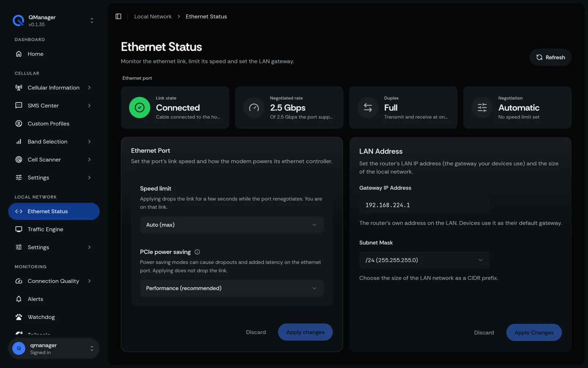The image size is (588, 368).
Task: Click the Home house icon
Action: click(19, 54)
